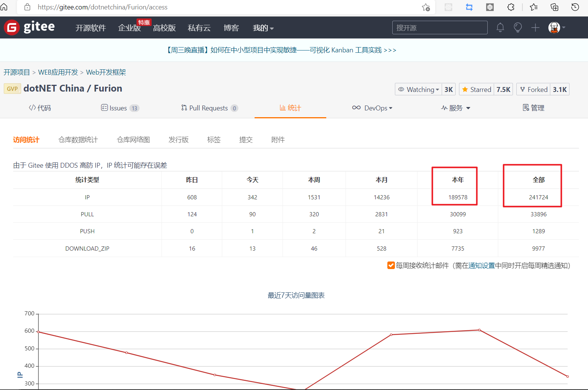This screenshot has height=390, width=588.
Task: Click IP total value 241724
Action: tap(539, 197)
